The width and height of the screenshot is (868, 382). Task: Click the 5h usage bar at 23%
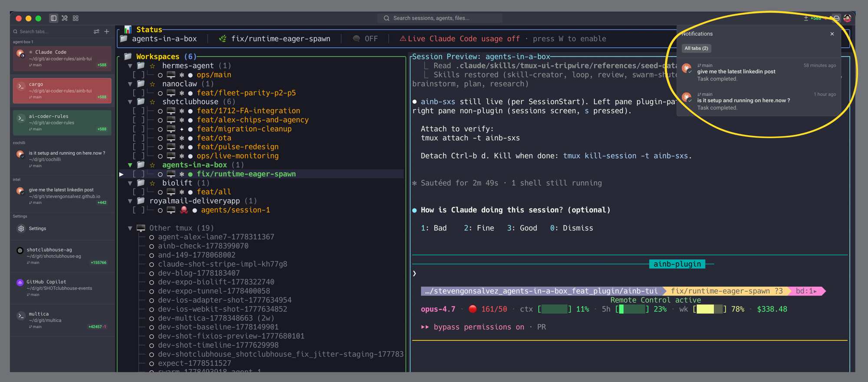click(x=632, y=309)
